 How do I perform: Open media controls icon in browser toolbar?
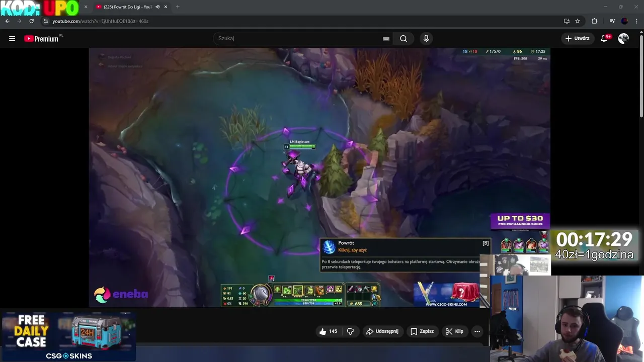point(612,21)
